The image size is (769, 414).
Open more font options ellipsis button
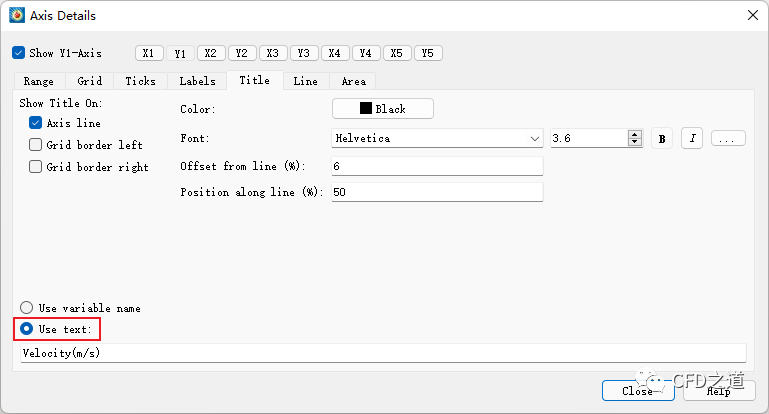pyautogui.click(x=728, y=139)
